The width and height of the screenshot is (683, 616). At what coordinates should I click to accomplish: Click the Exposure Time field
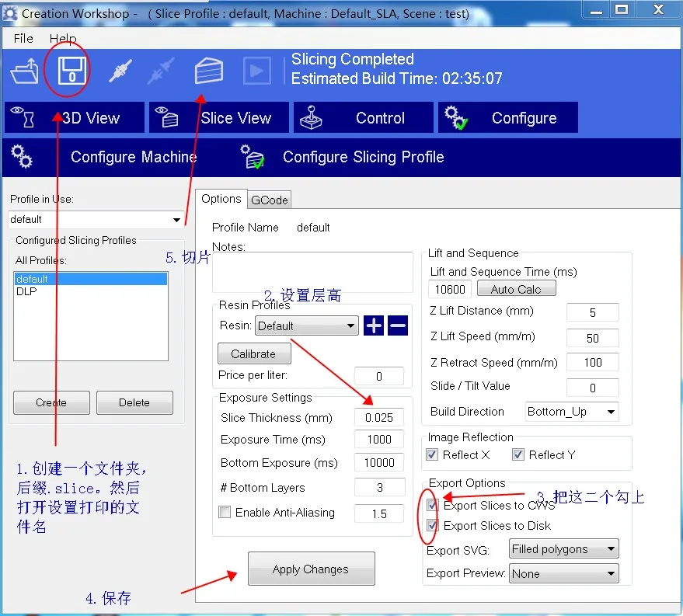point(379,440)
